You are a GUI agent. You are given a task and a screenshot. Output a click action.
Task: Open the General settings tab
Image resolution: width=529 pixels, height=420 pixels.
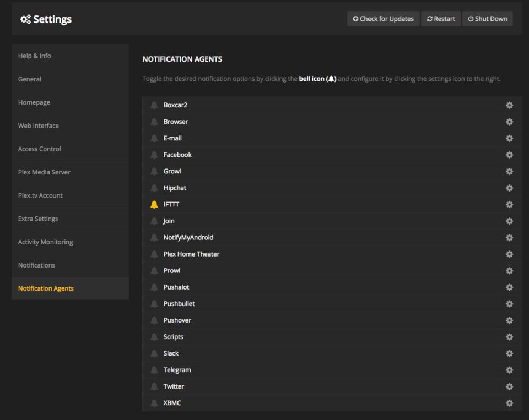coord(30,79)
